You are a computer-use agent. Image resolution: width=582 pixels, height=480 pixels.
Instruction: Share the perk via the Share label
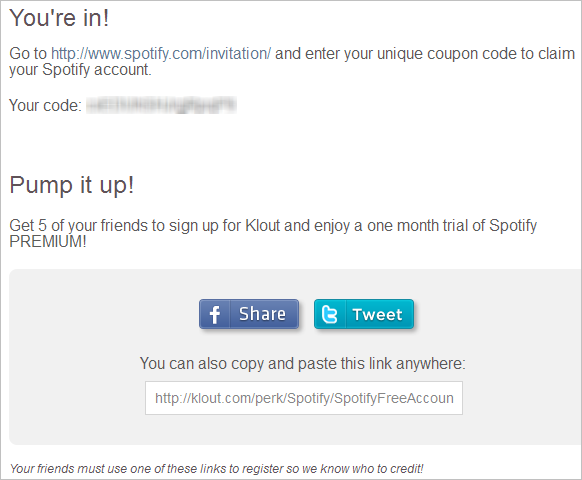coord(262,314)
